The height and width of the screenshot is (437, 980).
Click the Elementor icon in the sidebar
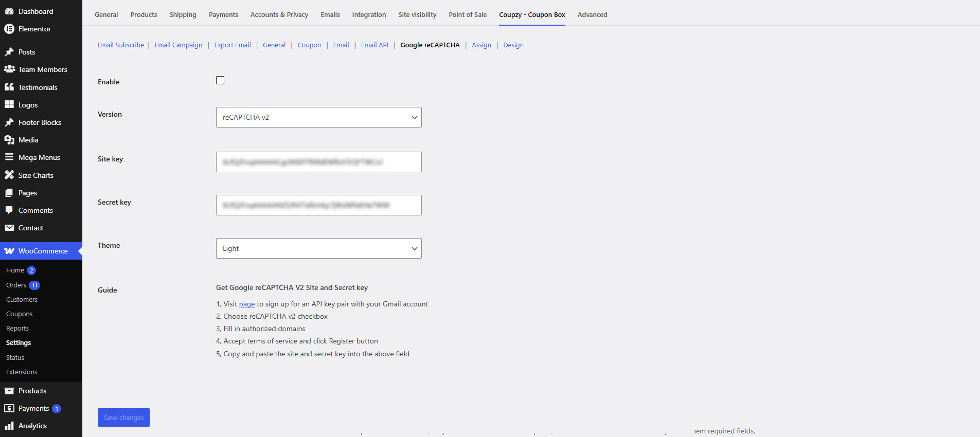coord(9,29)
